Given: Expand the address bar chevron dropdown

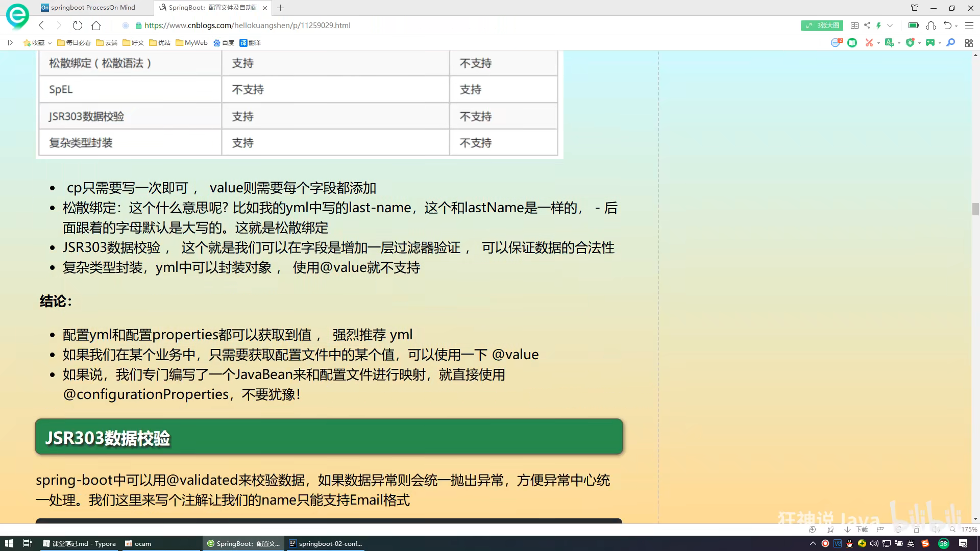Looking at the screenshot, I should 890,26.
